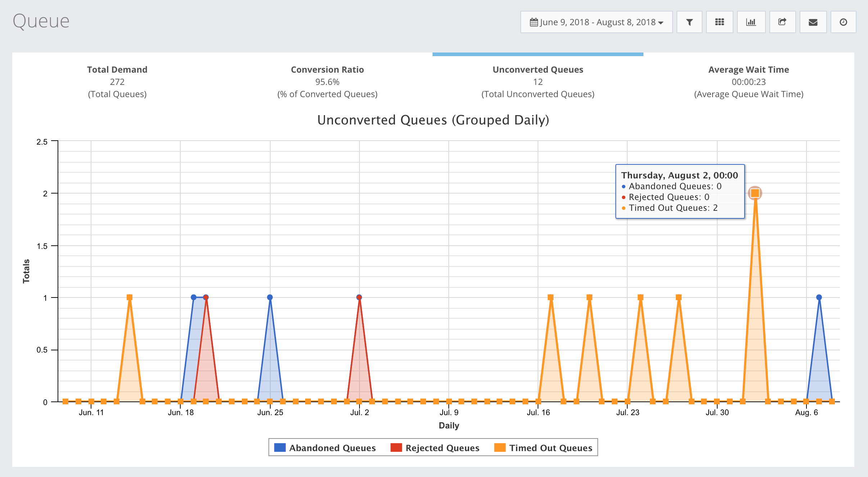Toggle Abandoned Queues series in legend
The height and width of the screenshot is (477, 868).
[x=332, y=448]
